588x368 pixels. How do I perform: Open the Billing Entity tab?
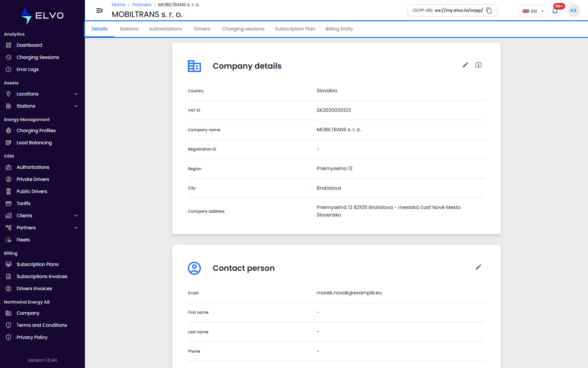339,29
